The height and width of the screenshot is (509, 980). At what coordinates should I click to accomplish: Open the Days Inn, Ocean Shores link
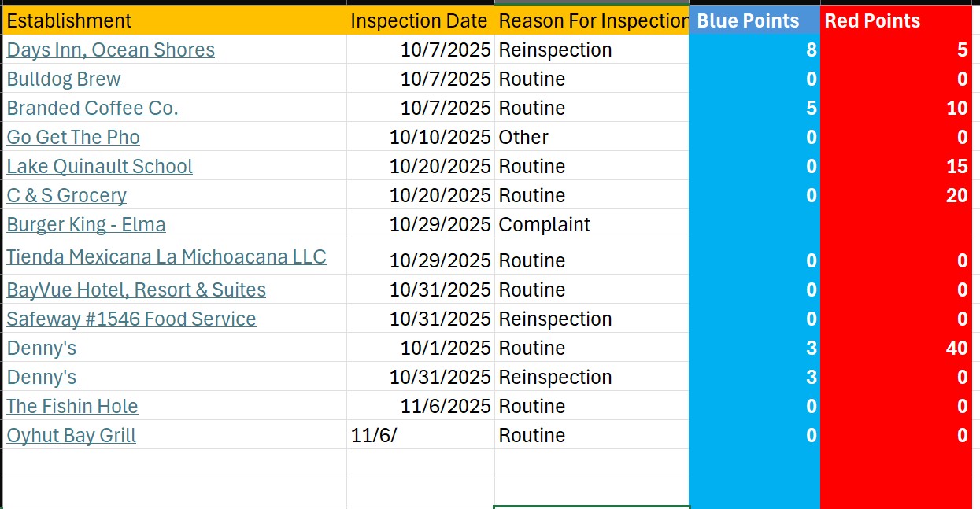coord(110,50)
